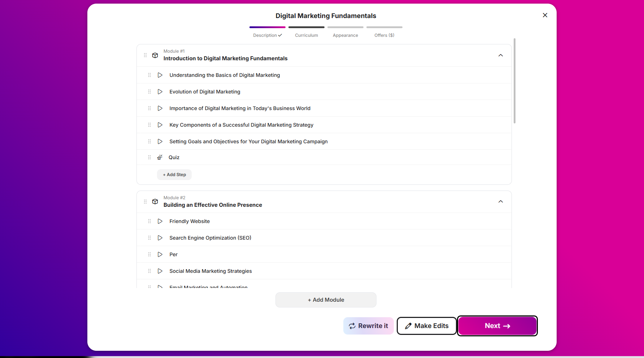The image size is (644, 358).
Task: Click play icon for Social Media Marketing Strategies
Action: pyautogui.click(x=160, y=271)
